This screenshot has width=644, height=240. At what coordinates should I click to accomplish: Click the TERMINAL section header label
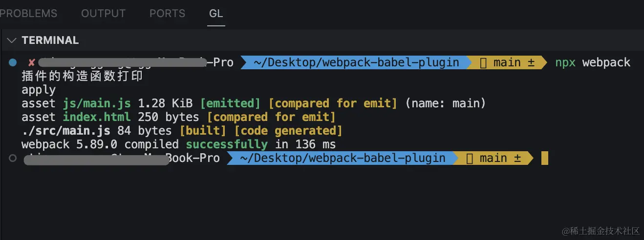[50, 40]
